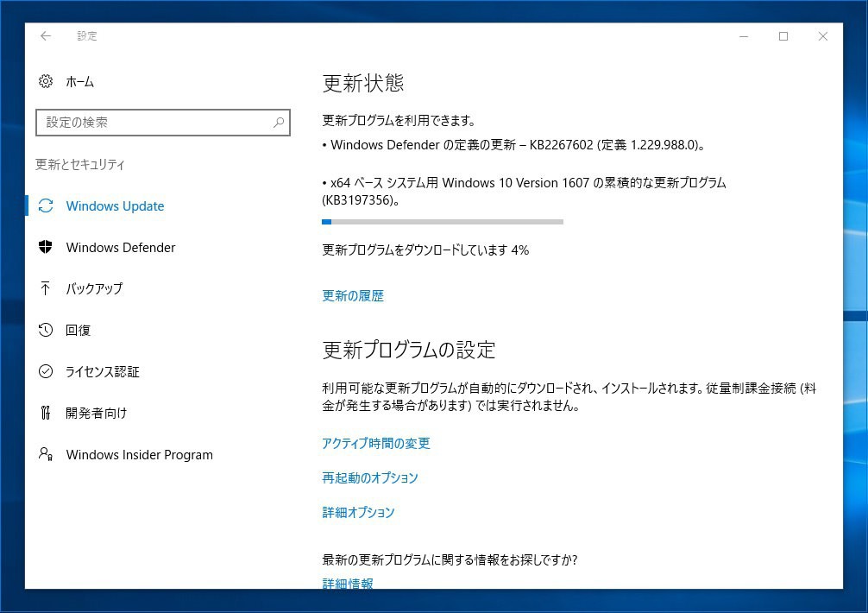The image size is (868, 613).
Task: Go to バックアップ settings
Action: pos(94,288)
